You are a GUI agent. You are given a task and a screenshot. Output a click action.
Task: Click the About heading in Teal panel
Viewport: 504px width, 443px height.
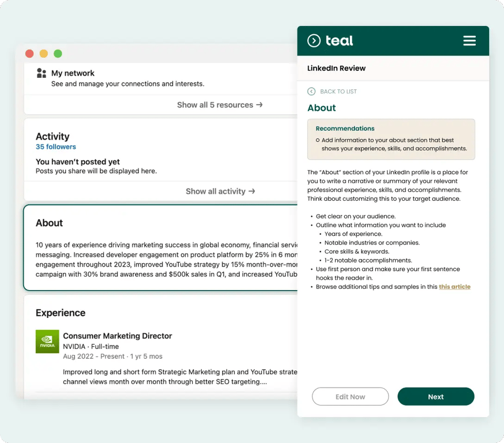point(321,108)
